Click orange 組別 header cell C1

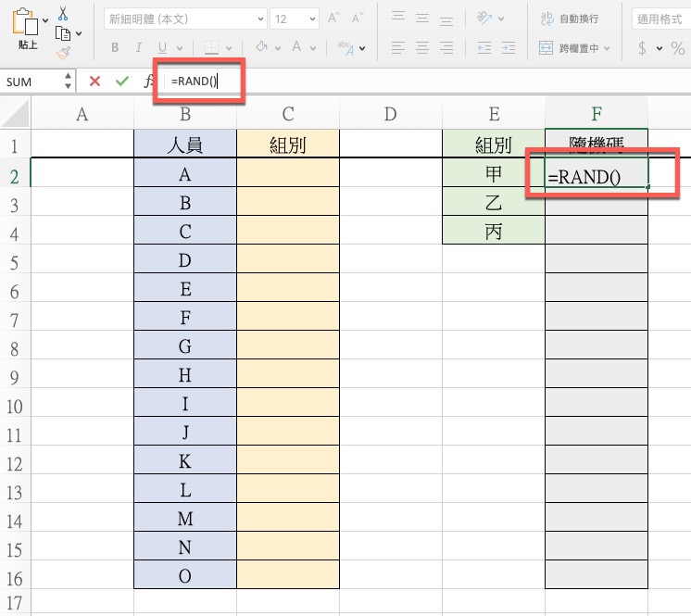tap(288, 144)
